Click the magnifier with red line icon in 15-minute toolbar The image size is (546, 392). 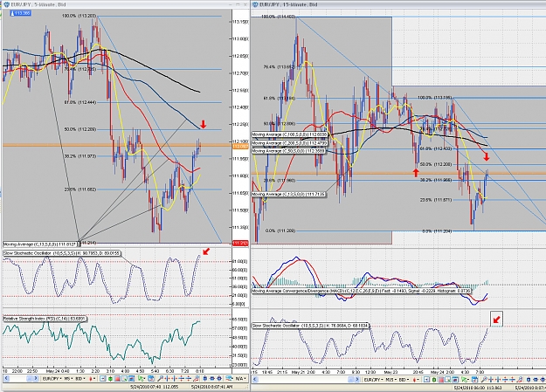point(521,380)
